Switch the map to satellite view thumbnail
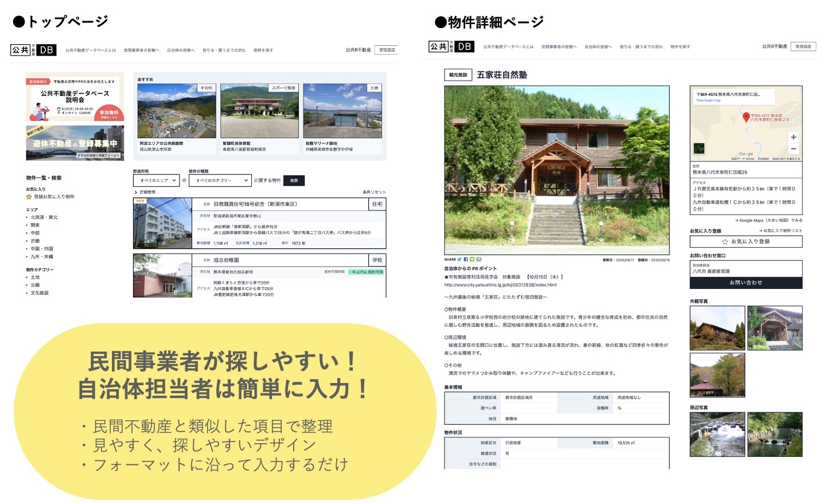821x504 pixels. 699,149
